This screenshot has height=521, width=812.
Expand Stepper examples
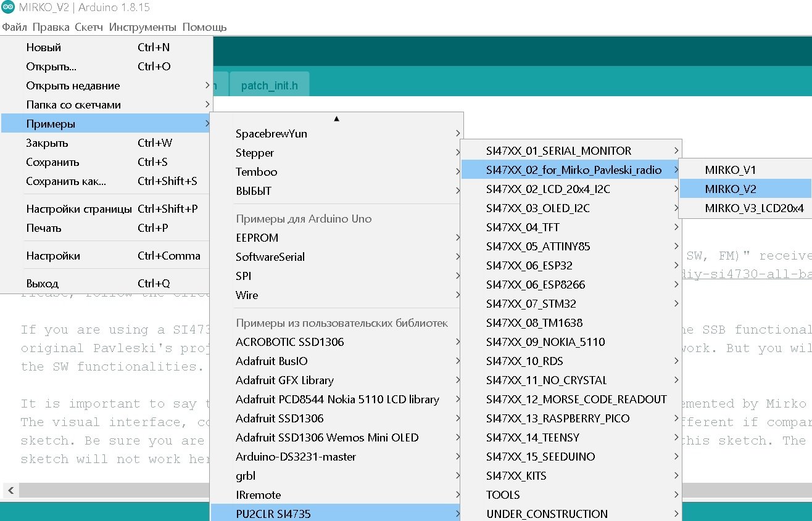[x=336, y=153]
